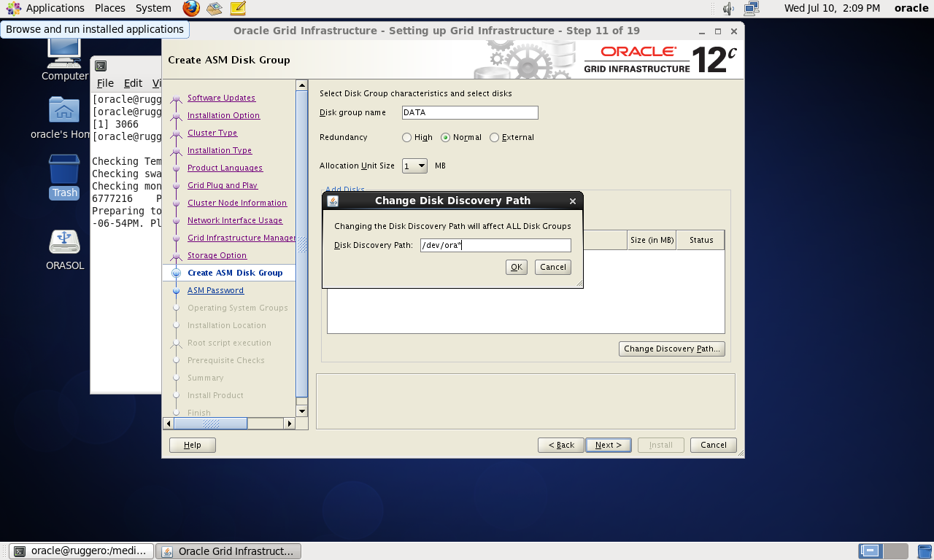
Task: Open oracle's Home folder icon
Action: pos(64,111)
